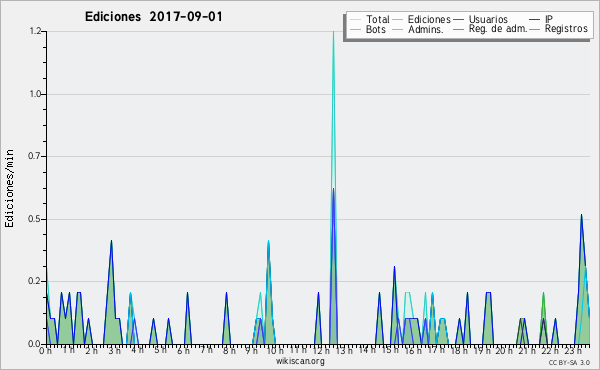Click the "10 h" hour label
This screenshot has height=370, width=600.
coord(275,350)
